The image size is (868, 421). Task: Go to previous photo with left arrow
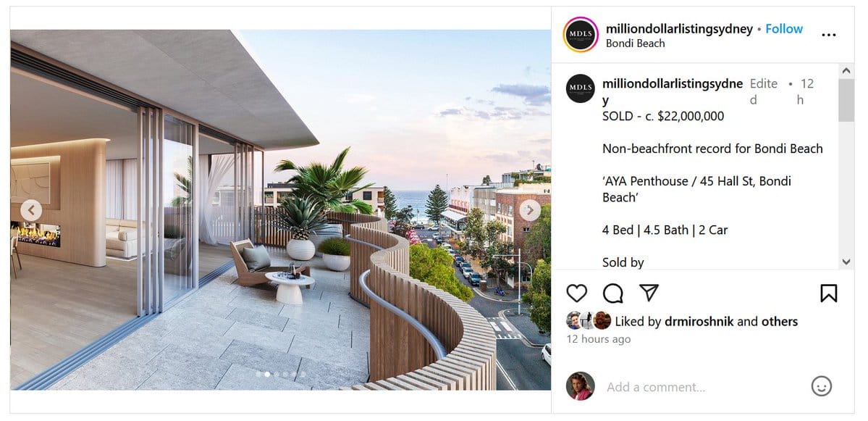(31, 210)
